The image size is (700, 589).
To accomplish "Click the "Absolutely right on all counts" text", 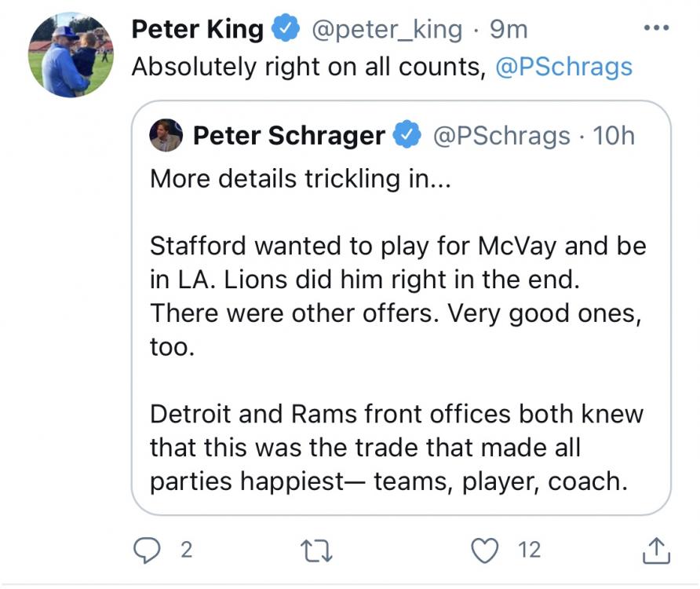I will coord(306,67).
